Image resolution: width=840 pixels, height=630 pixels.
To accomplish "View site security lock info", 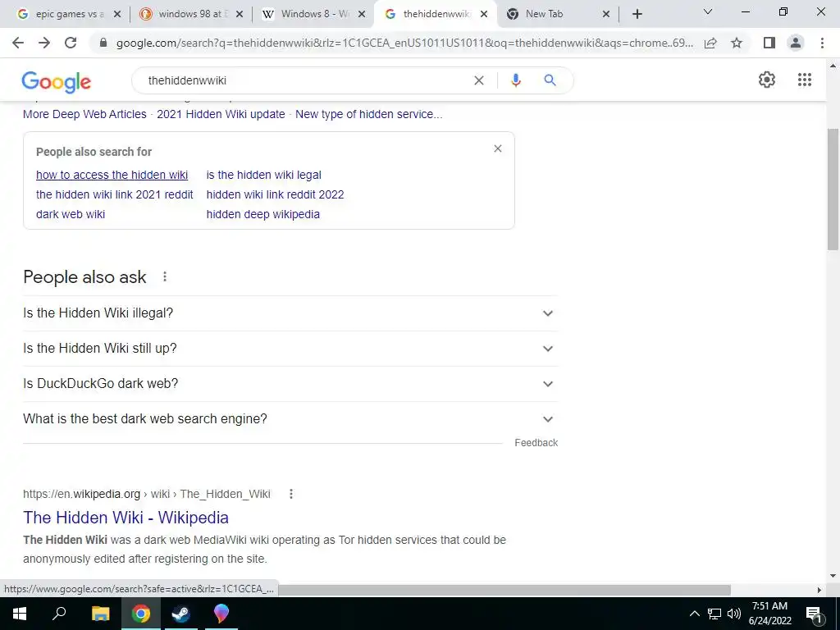I will [x=103, y=43].
